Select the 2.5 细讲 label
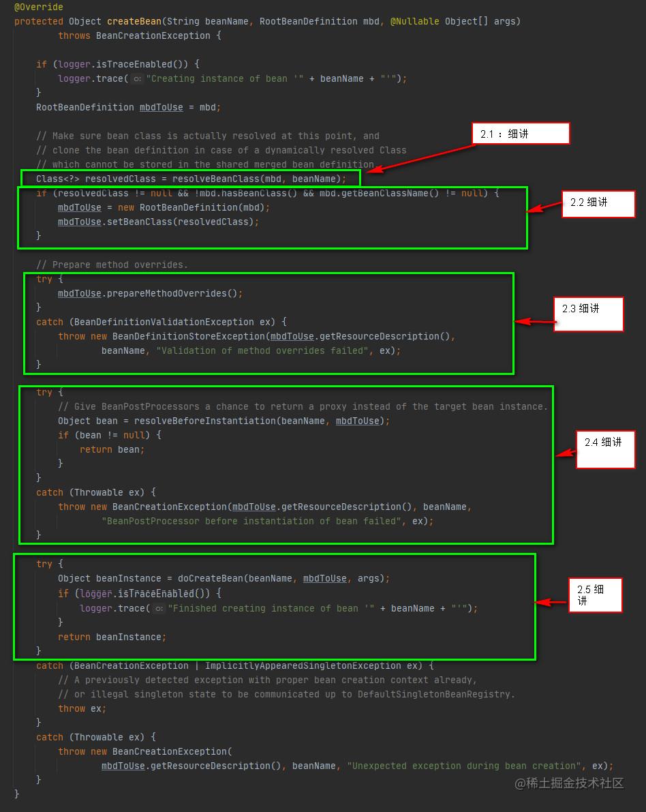Screen dimensions: 646x812 point(595,595)
